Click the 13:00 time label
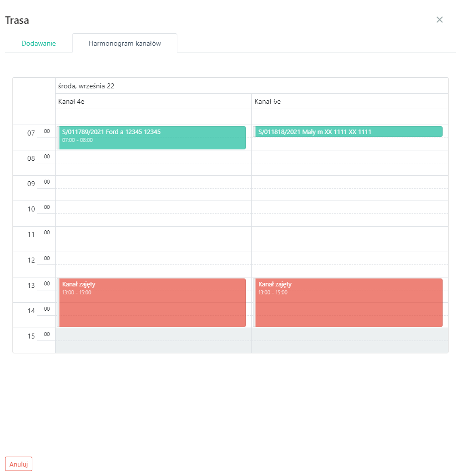Screen dimensions: 461x476 34,285
